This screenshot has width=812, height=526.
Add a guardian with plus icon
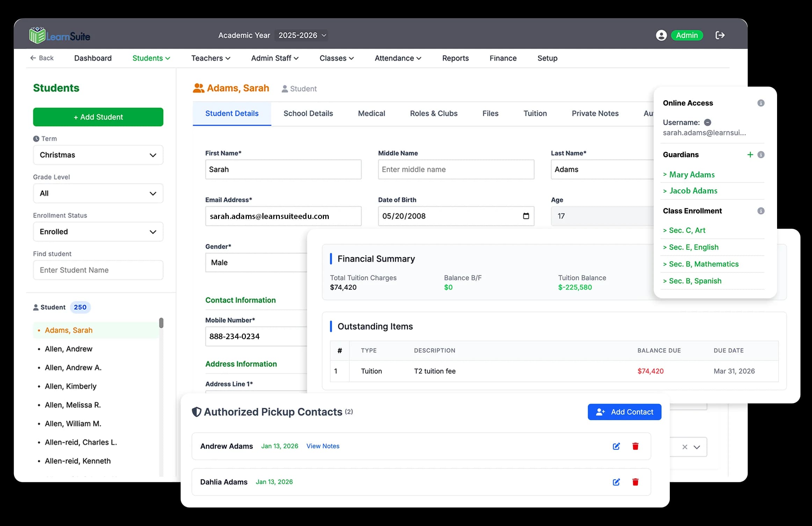click(x=750, y=155)
